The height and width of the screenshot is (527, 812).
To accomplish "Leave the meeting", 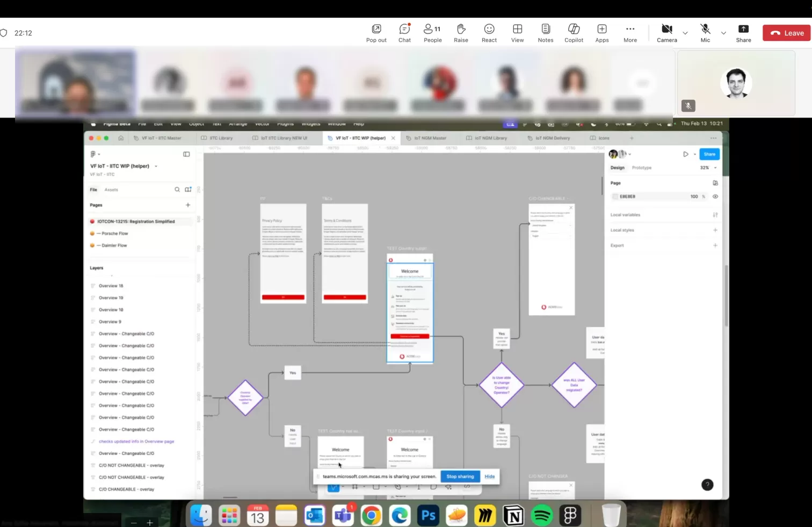I will point(787,33).
